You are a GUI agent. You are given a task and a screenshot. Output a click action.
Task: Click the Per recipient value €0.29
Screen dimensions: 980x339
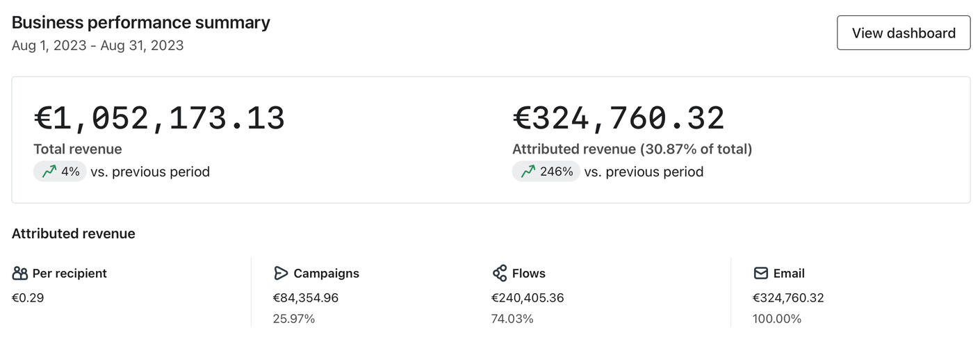[x=28, y=298]
